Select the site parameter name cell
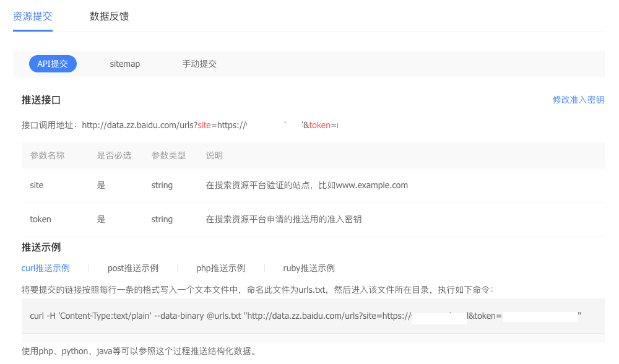Image resolution: width=619 pixels, height=364 pixels. point(37,185)
